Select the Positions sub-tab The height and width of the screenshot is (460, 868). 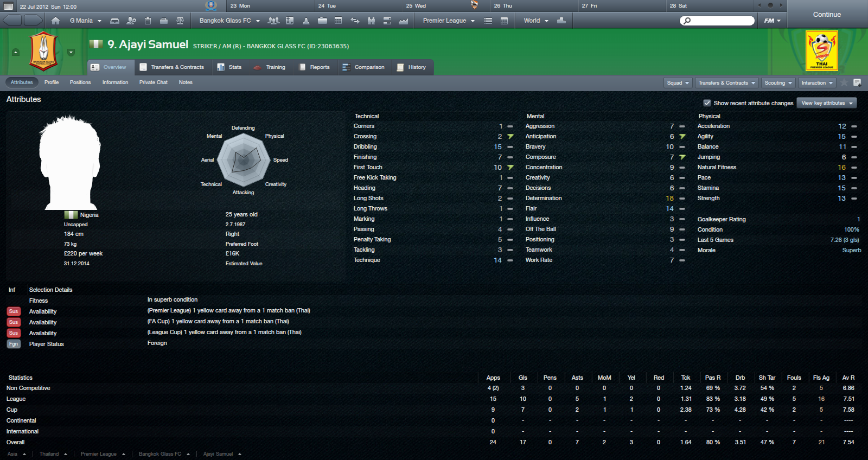(x=80, y=82)
